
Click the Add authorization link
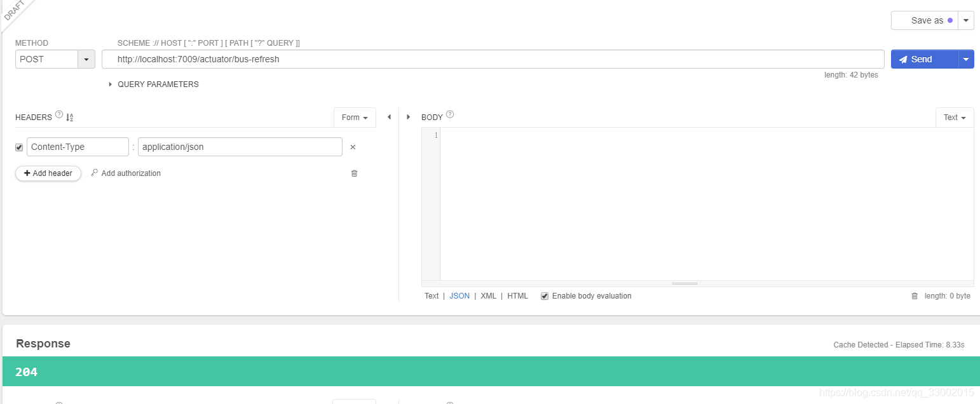pos(131,173)
